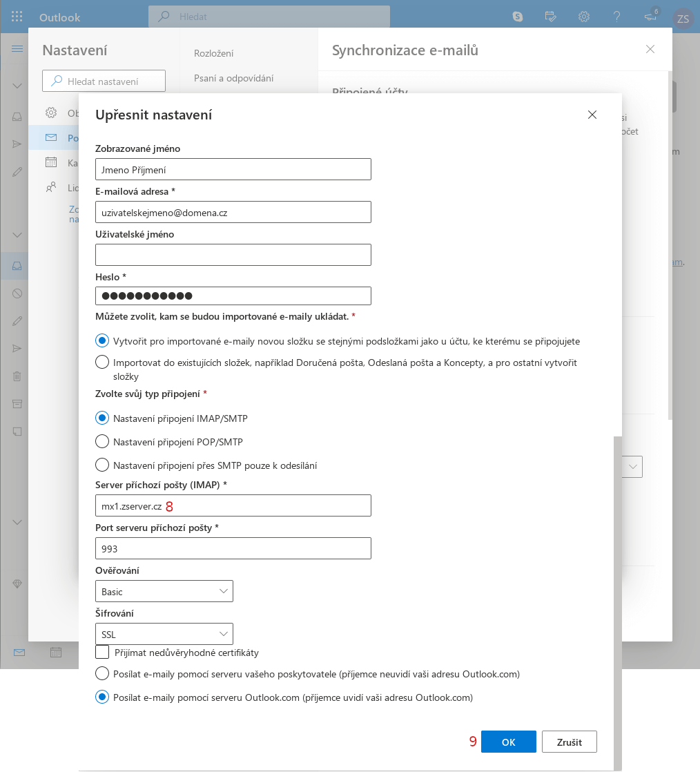
Task: Click settings panel scrollbar behind dialog
Action: coord(670,247)
